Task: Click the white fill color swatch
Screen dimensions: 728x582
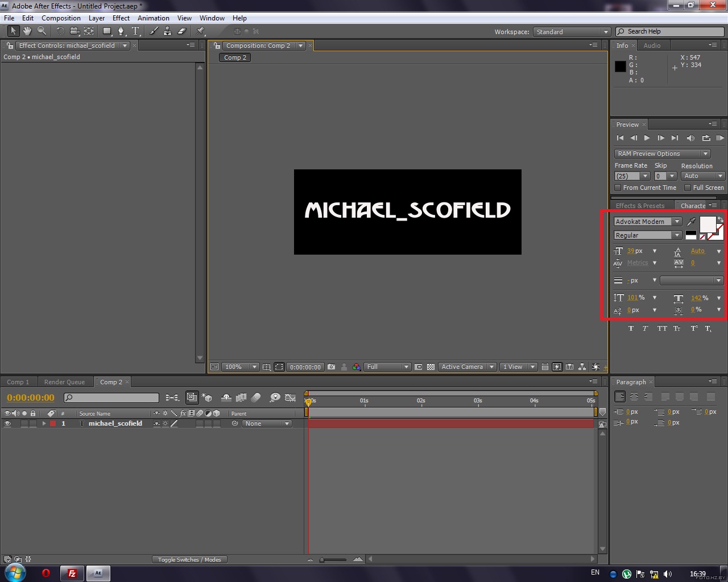Action: point(708,225)
